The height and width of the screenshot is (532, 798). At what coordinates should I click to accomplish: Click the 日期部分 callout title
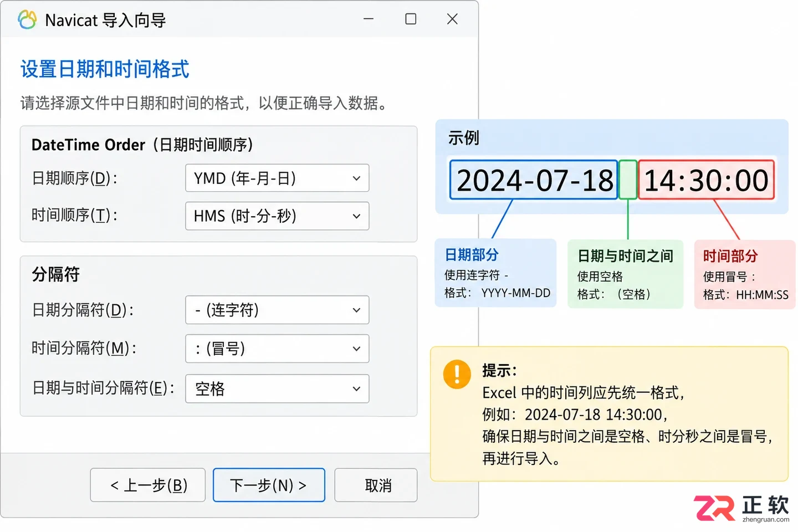(472, 255)
